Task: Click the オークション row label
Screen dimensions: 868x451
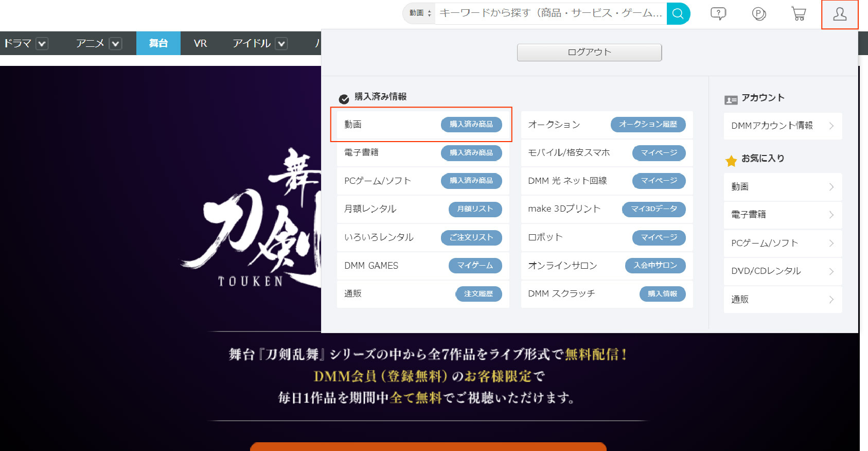Action: point(554,125)
